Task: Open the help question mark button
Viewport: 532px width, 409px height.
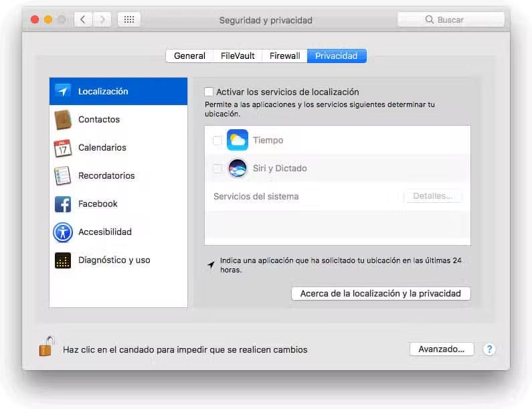Action: (489, 349)
